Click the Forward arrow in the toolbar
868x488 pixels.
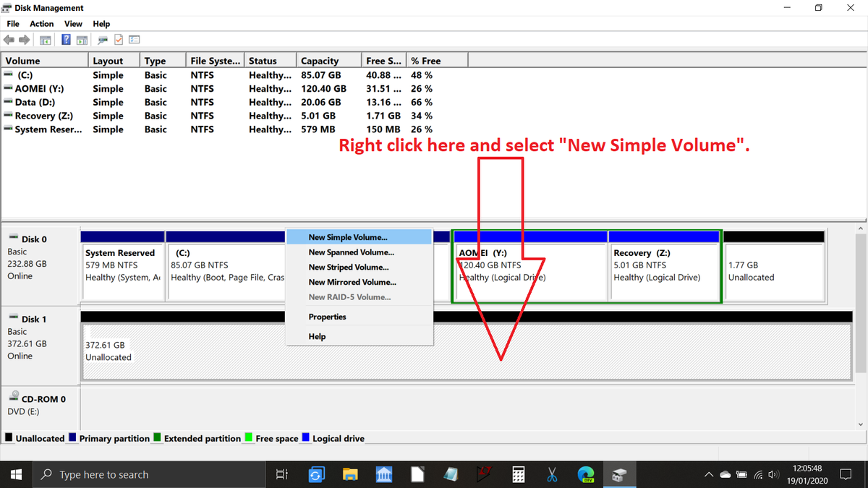24,40
